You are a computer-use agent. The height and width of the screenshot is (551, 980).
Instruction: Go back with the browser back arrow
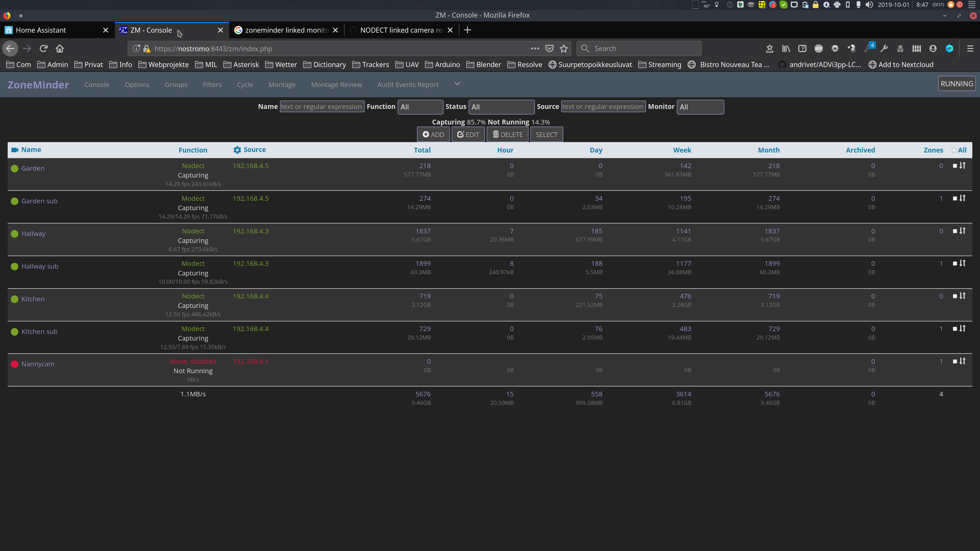[x=10, y=49]
